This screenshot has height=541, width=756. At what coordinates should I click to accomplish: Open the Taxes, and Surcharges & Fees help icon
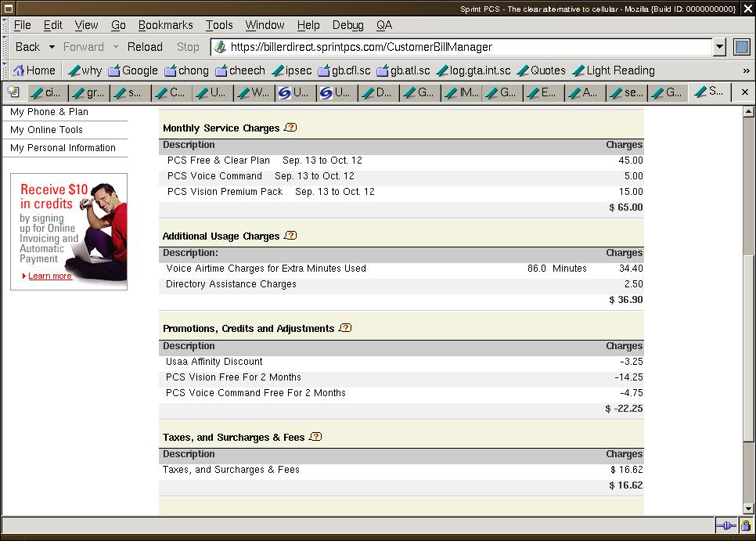[315, 437]
